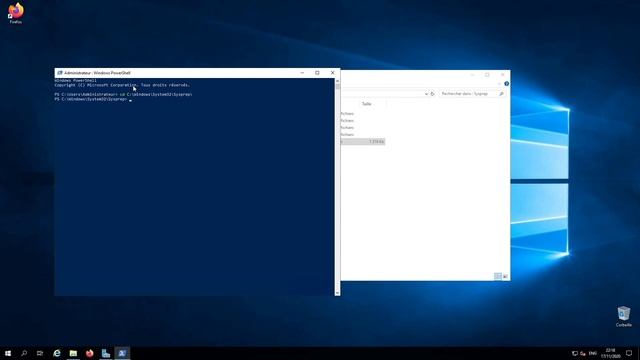Close the PowerShell window
The image size is (640, 360).
click(332, 73)
